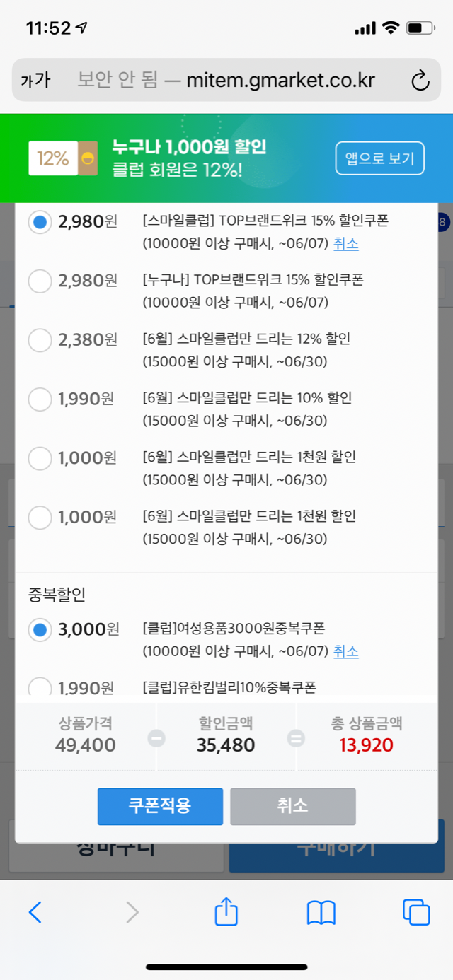The width and height of the screenshot is (453, 980).
Task: Tap the mitem.gmarket.co.kr address bar
Action: [x=234, y=81]
